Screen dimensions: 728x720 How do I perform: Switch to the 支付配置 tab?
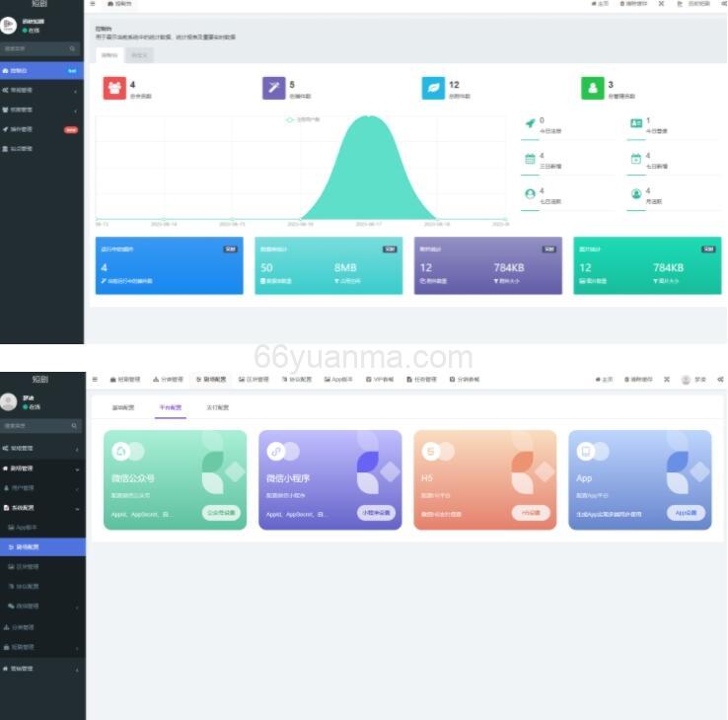[x=217, y=407]
